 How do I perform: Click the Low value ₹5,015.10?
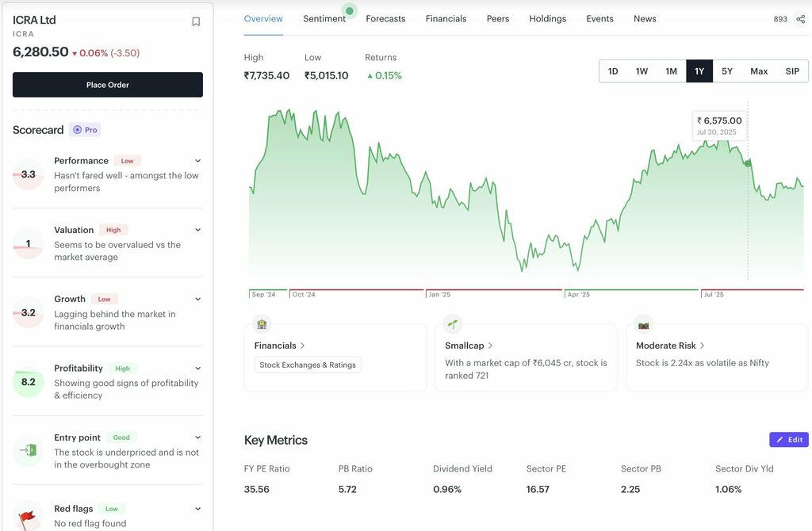coord(326,75)
